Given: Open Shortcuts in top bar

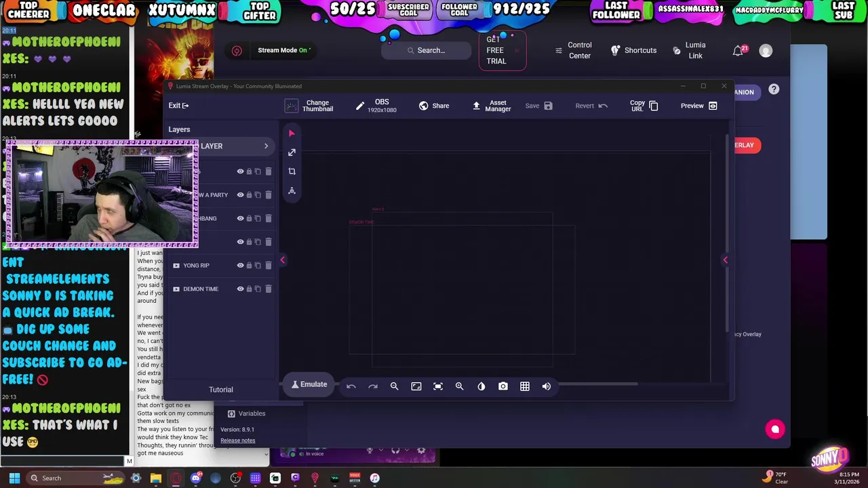Looking at the screenshot, I should point(633,50).
